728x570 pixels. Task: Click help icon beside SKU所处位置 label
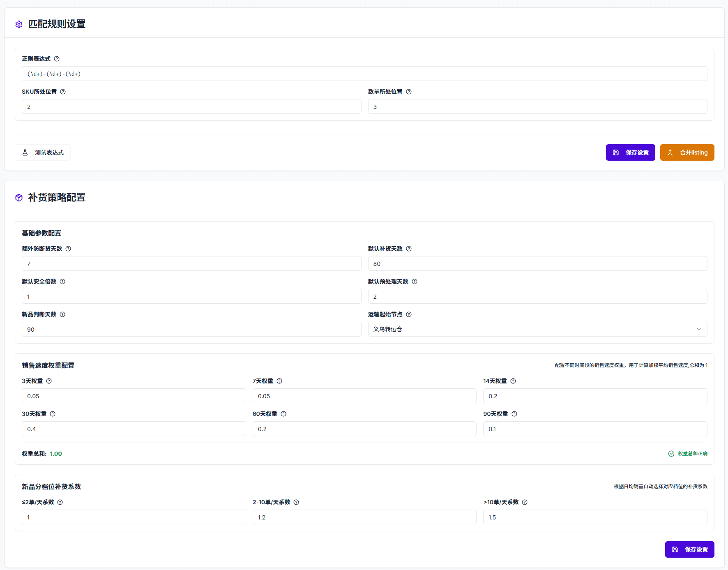click(x=63, y=92)
